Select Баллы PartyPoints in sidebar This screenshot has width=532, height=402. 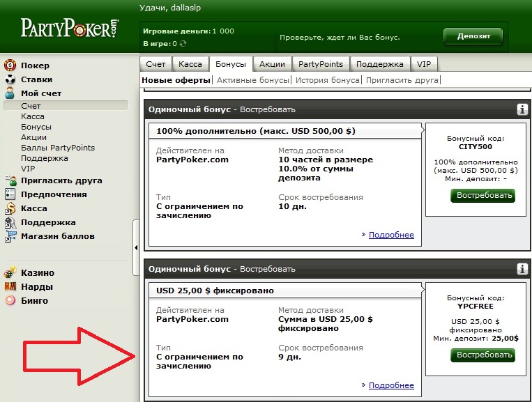(x=58, y=148)
